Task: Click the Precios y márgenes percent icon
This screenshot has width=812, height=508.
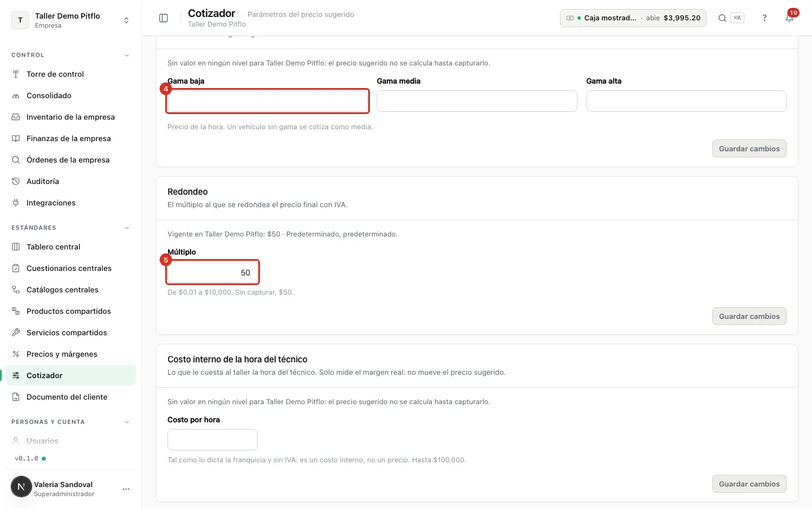Action: pos(16,354)
